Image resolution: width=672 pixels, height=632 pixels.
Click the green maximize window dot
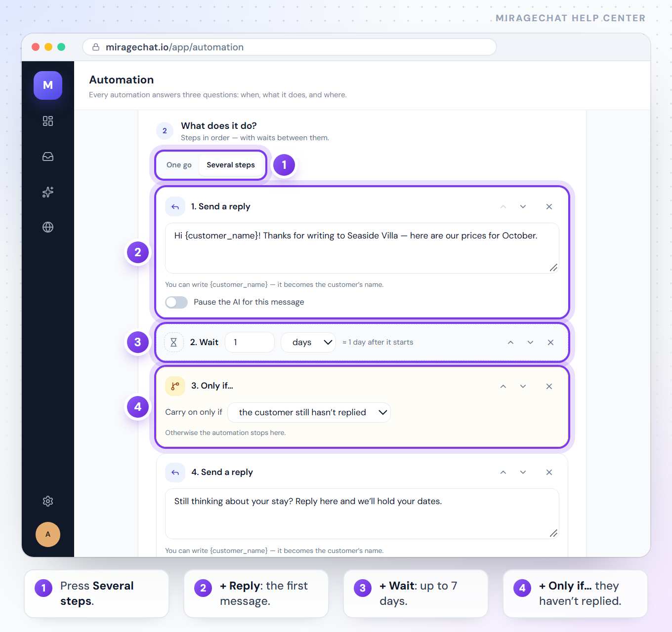[61, 47]
